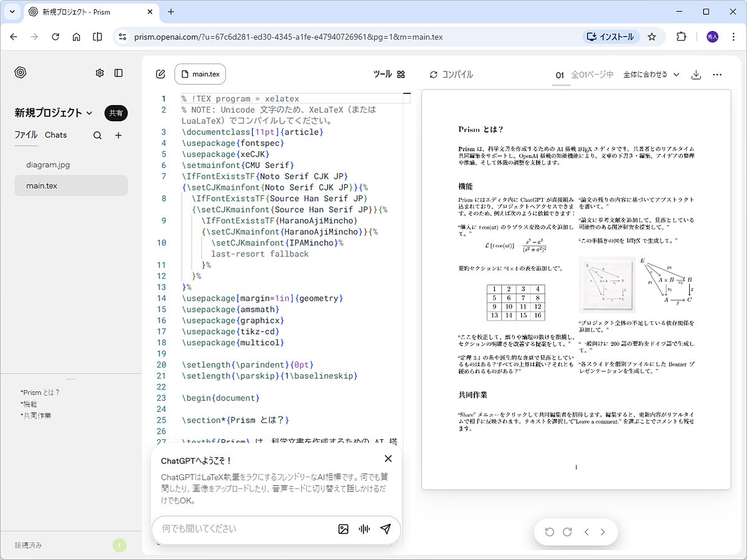Go to next page chevron
This screenshot has height=560, width=747.
tap(603, 532)
